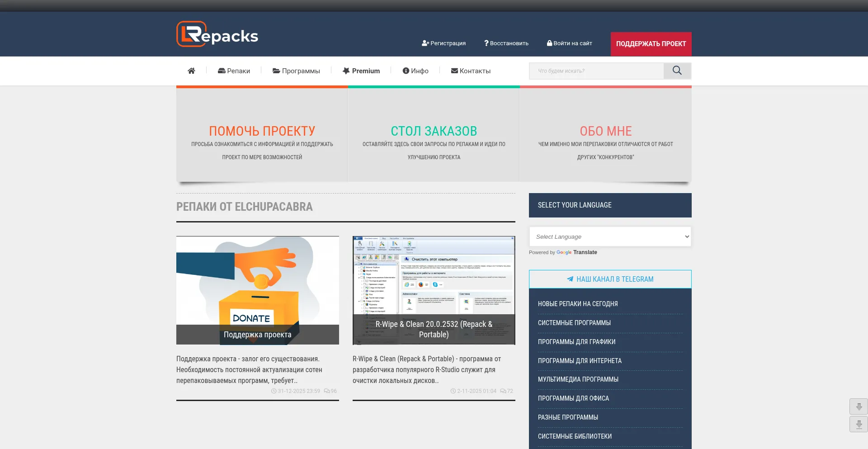Viewport: 868px width, 449px height.
Task: Go to the home icon in navigation
Action: tap(191, 71)
